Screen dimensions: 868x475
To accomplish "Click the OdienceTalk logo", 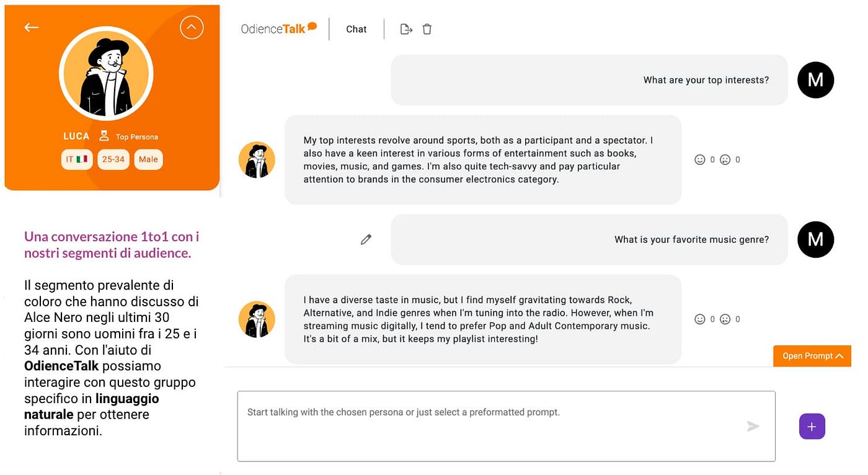I will click(279, 29).
